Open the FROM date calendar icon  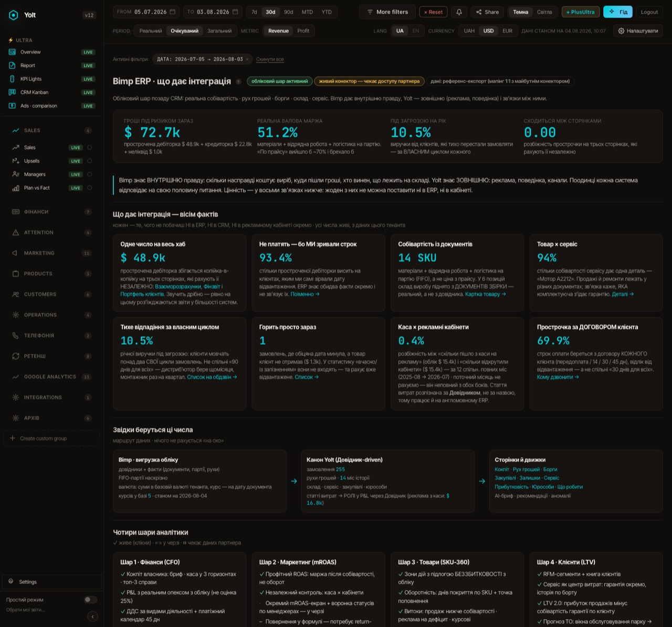[172, 12]
